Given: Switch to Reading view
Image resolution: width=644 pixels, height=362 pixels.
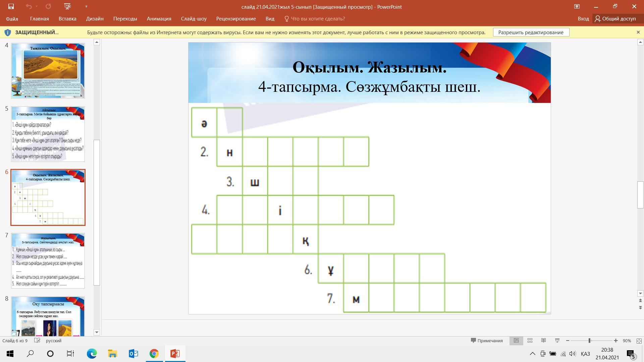Looking at the screenshot, I should [x=544, y=341].
